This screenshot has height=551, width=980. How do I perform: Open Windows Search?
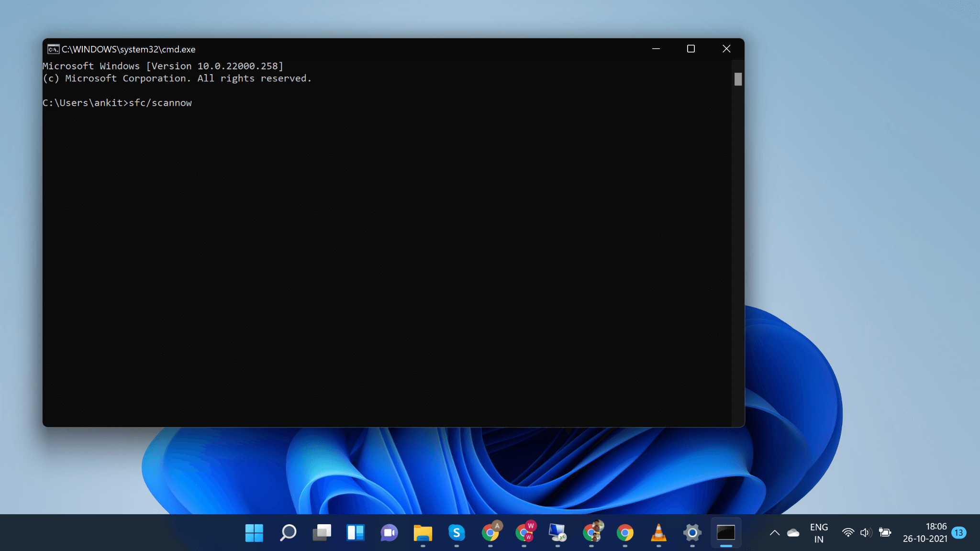coord(288,532)
